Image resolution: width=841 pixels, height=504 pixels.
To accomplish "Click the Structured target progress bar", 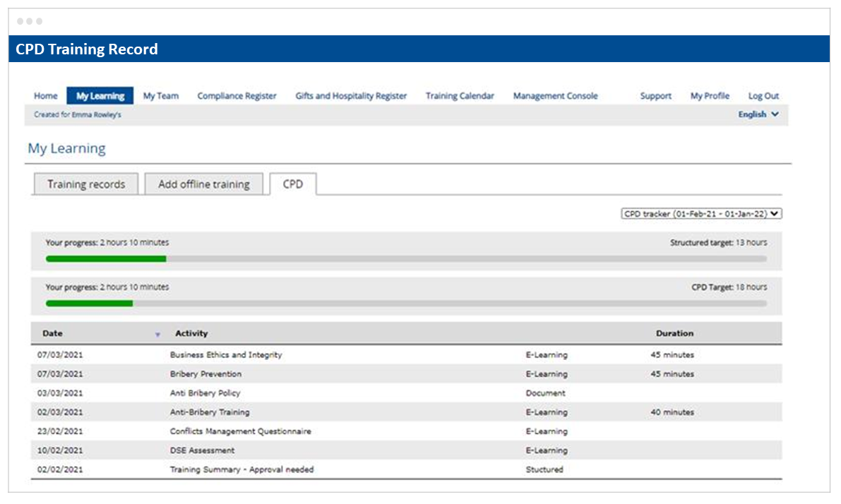I will 406,259.
